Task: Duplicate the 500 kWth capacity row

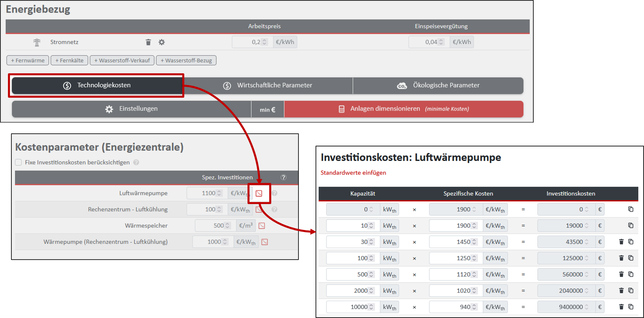Action: [x=631, y=274]
